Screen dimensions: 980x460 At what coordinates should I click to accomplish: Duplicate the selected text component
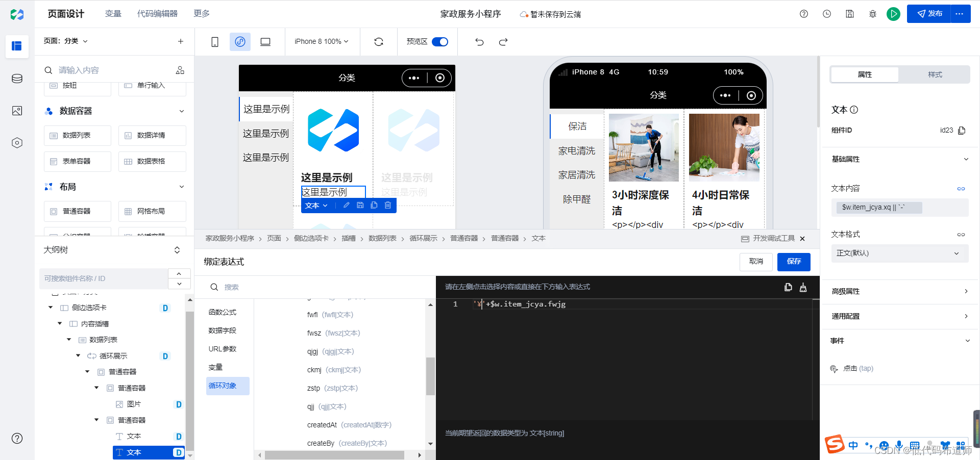coord(374,205)
